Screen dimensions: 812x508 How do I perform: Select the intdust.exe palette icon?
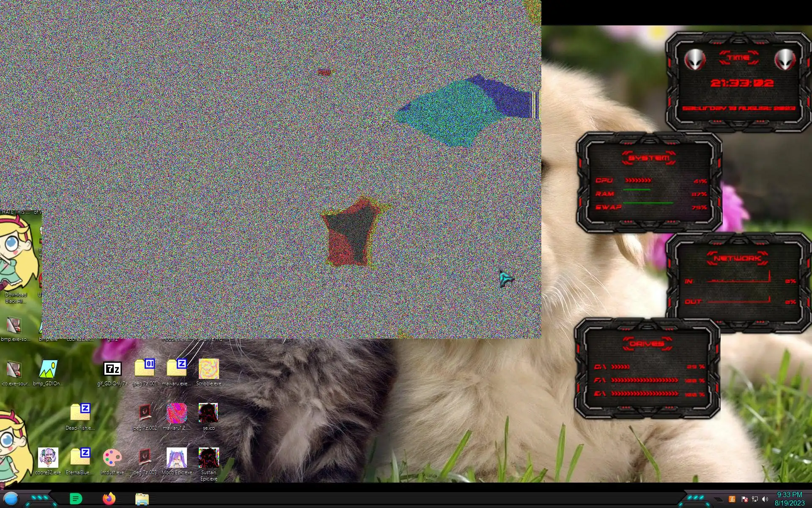click(112, 458)
